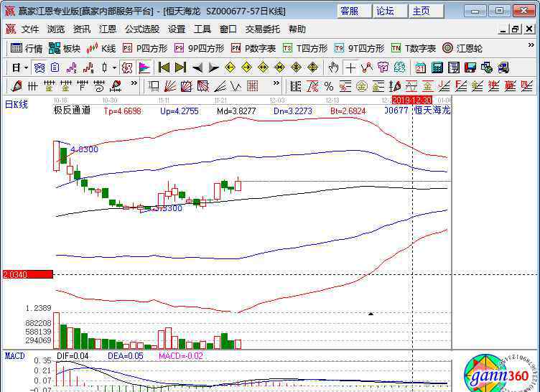Toggle the blue pressed view icon beside 日
Viewport: 540px width, 392px height.
[39, 67]
